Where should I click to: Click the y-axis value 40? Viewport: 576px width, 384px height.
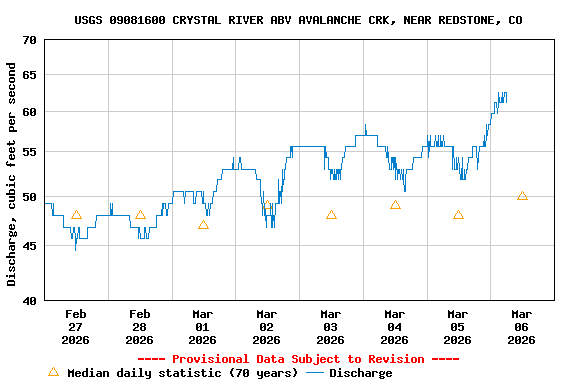pos(30,301)
